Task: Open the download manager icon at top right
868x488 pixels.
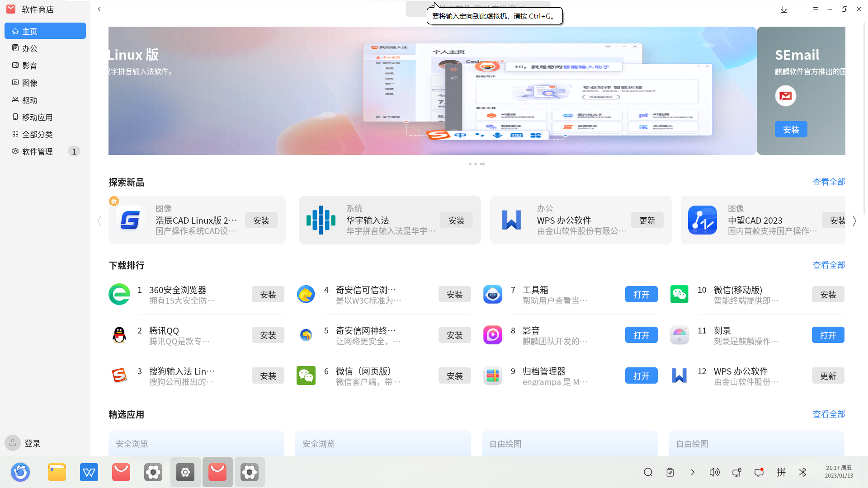Action: coord(784,9)
